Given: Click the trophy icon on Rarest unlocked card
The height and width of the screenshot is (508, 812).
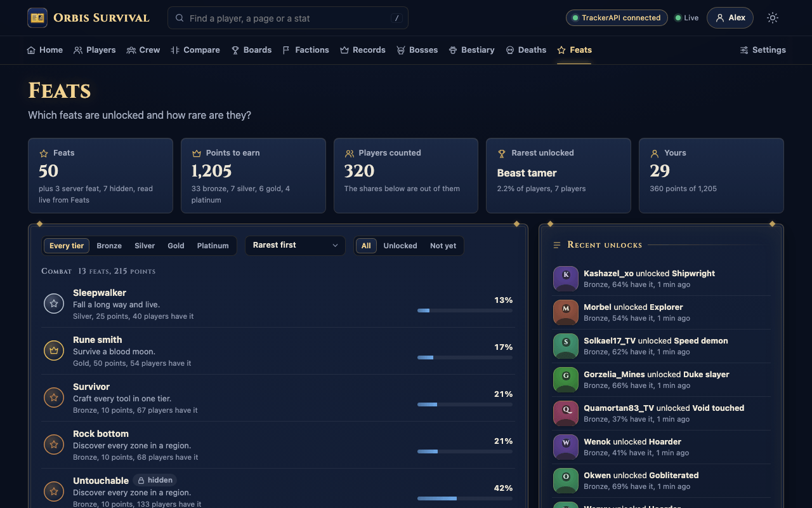Looking at the screenshot, I should [x=502, y=153].
